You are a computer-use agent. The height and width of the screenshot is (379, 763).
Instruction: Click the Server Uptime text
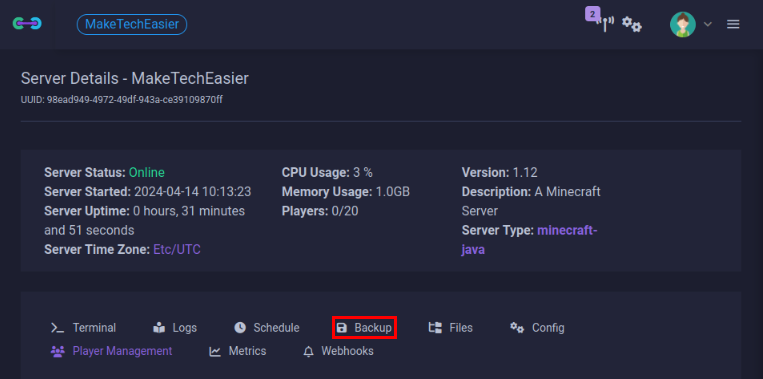[x=145, y=221]
